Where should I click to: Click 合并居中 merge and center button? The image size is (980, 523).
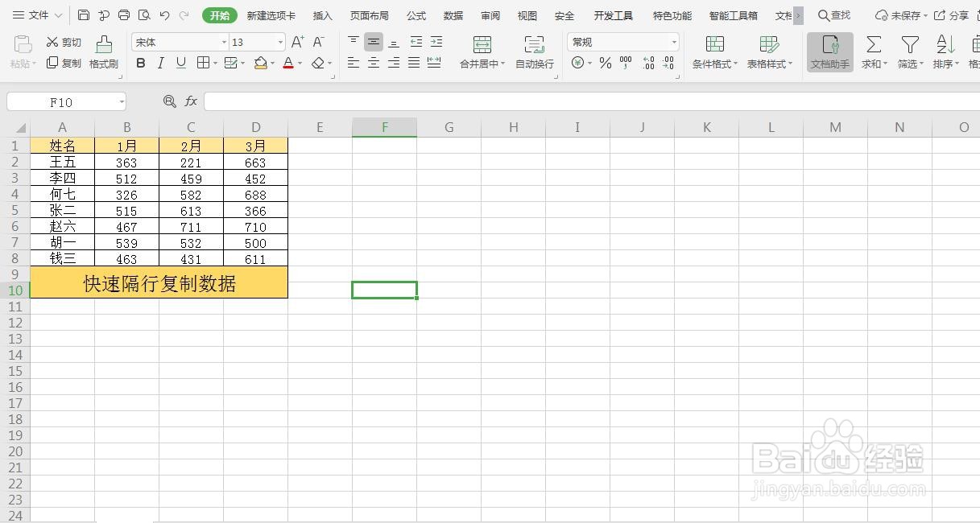point(482,52)
